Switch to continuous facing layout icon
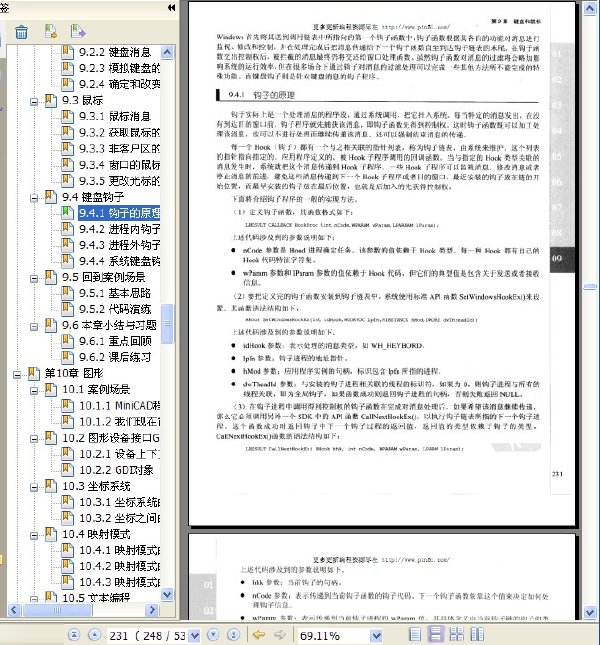 [x=477, y=635]
